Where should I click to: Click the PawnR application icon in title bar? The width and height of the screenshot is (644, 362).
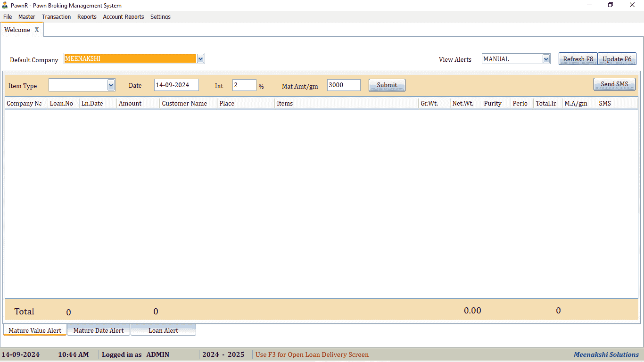tap(5, 5)
